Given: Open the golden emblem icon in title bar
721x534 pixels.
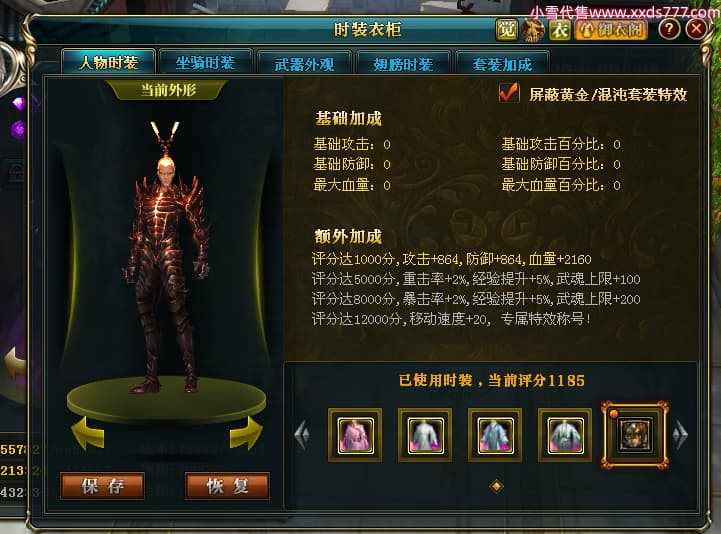Looking at the screenshot, I should pos(533,30).
